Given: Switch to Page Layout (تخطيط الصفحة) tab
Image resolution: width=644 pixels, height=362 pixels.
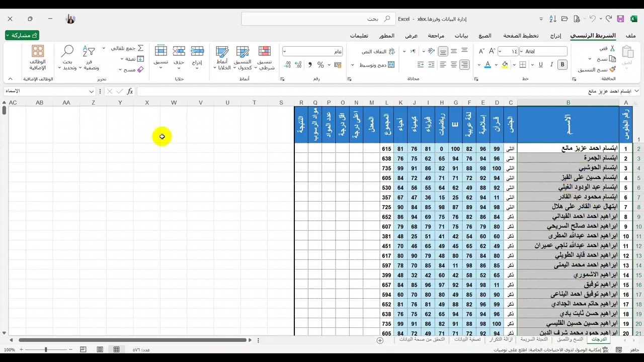Looking at the screenshot, I should click(521, 36).
